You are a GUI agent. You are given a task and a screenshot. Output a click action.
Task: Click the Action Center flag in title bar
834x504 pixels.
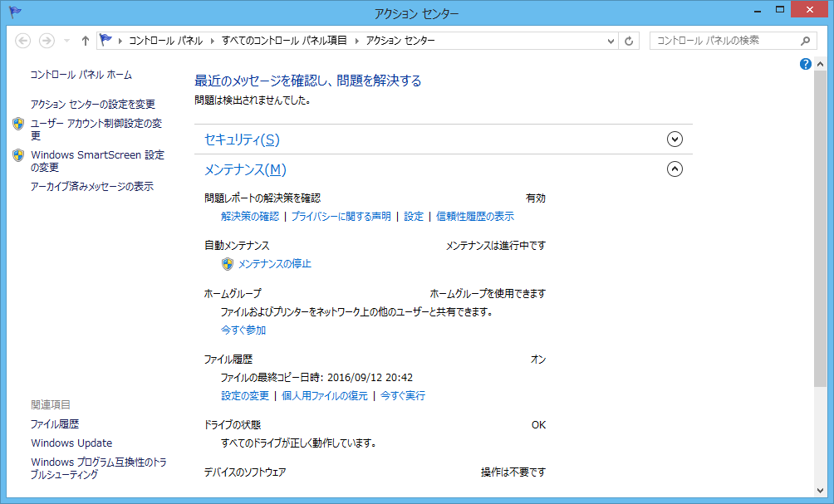14,12
